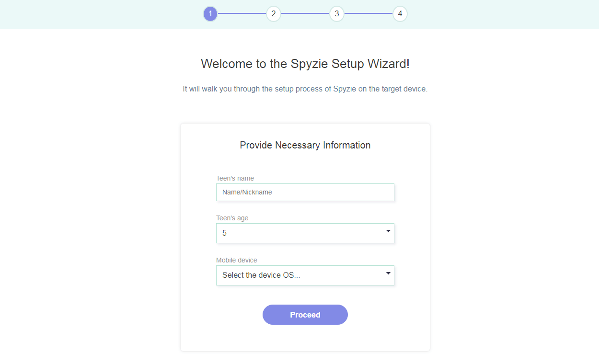The image size is (599, 364).
Task: Click the Mobile device dropdown arrow
Action: click(x=388, y=273)
